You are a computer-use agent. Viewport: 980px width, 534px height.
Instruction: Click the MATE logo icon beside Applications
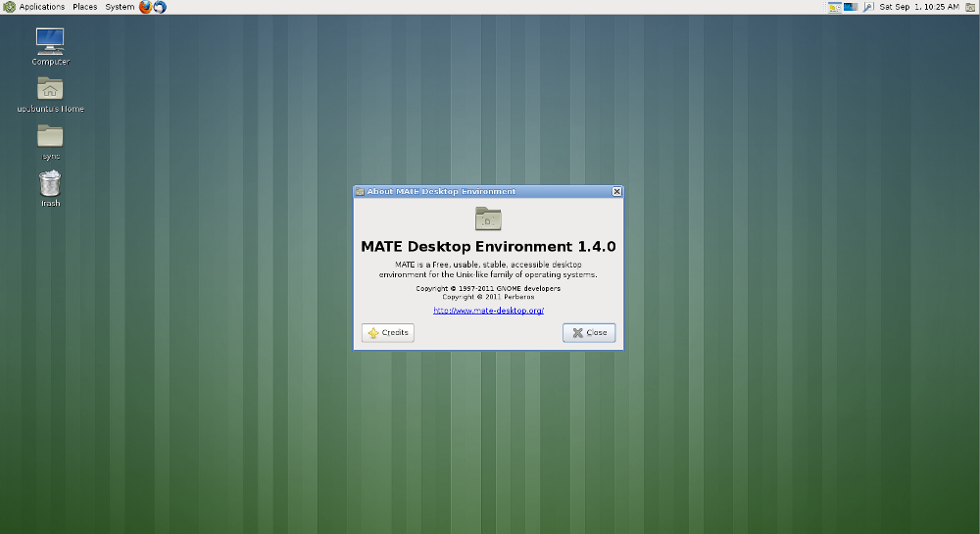[10, 7]
